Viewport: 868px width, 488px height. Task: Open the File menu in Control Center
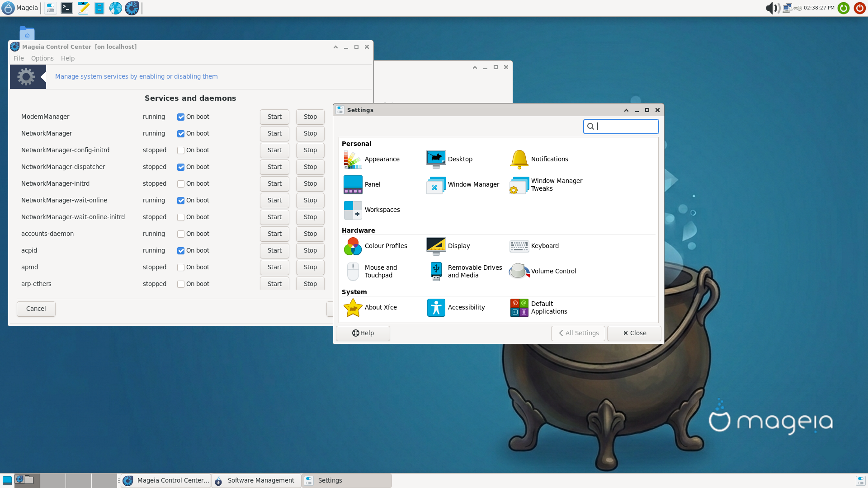pyautogui.click(x=19, y=58)
